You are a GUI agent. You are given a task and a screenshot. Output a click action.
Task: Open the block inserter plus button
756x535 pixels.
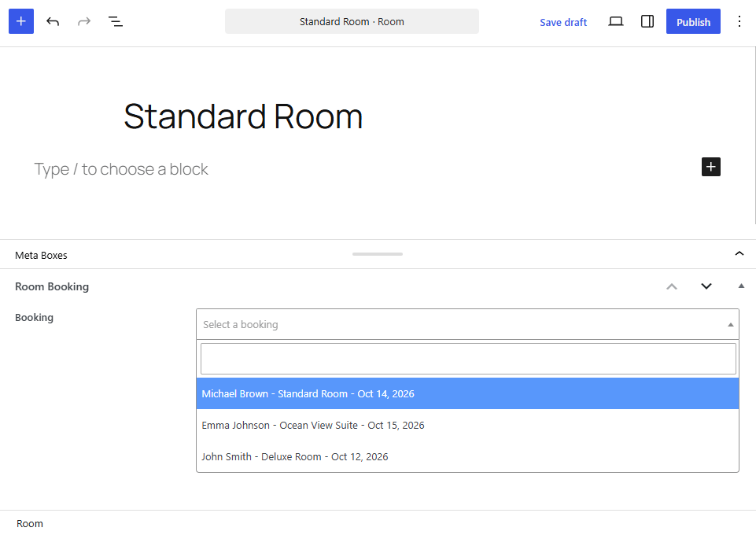coord(21,21)
